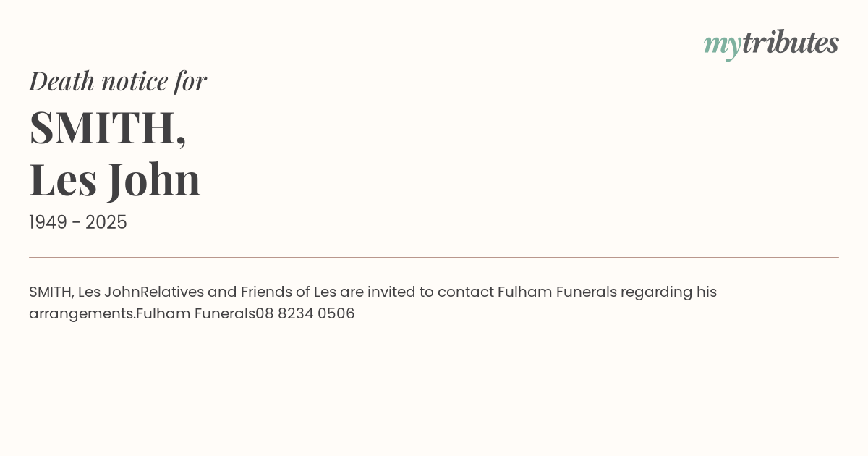Image resolution: width=868 pixels, height=456 pixels.
Task: Click the dark "tributes" part of logo
Action: (791, 43)
